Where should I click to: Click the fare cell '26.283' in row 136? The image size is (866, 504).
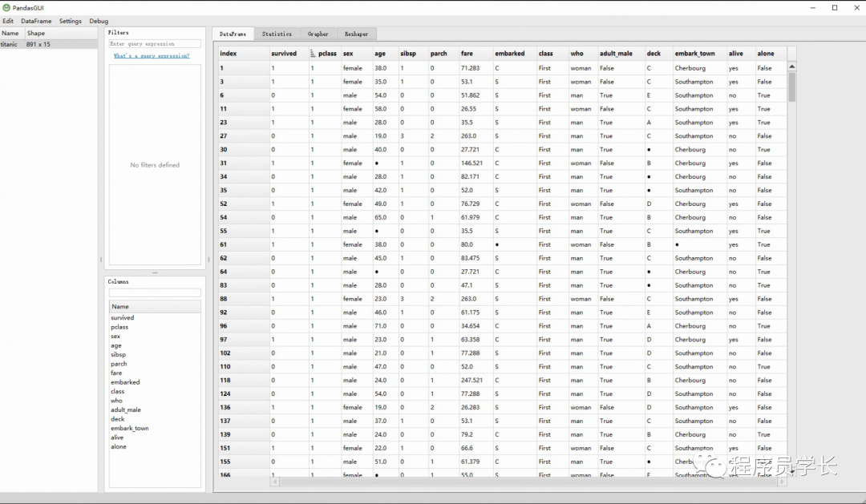pyautogui.click(x=475, y=407)
